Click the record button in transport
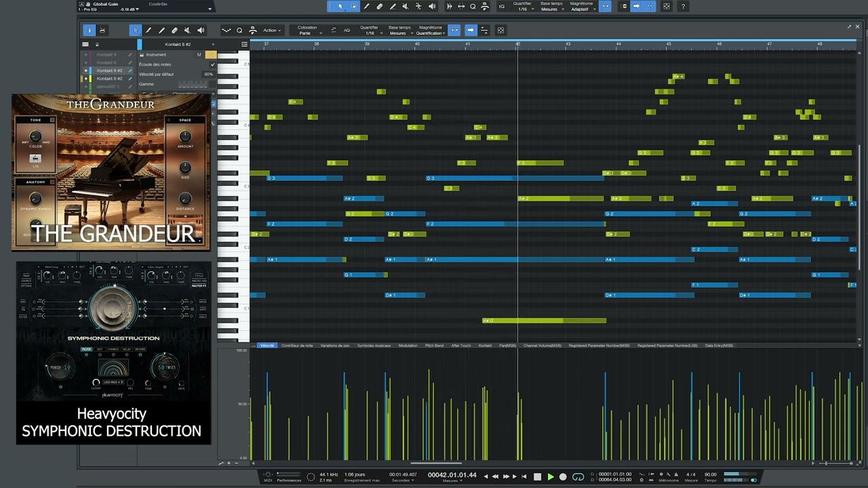 point(563,476)
